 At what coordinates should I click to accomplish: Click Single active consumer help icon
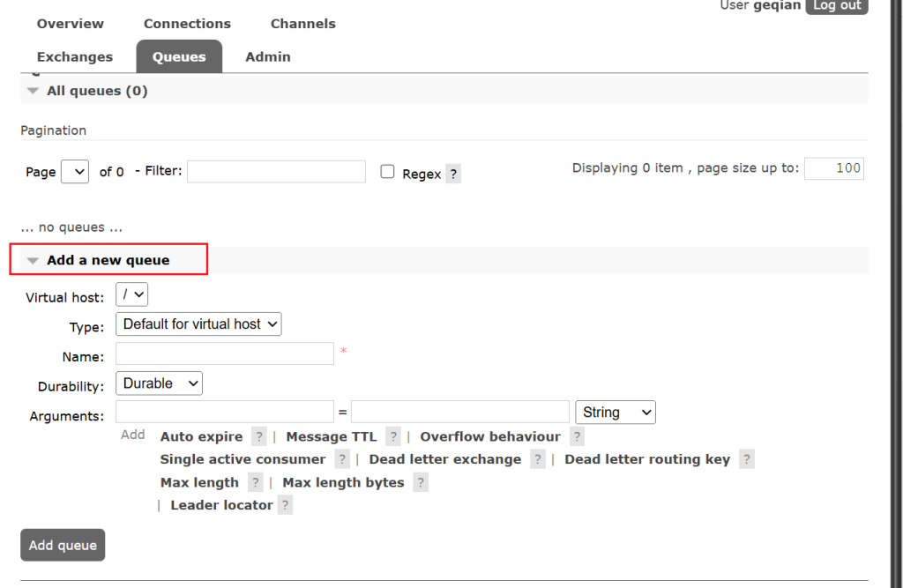click(342, 459)
